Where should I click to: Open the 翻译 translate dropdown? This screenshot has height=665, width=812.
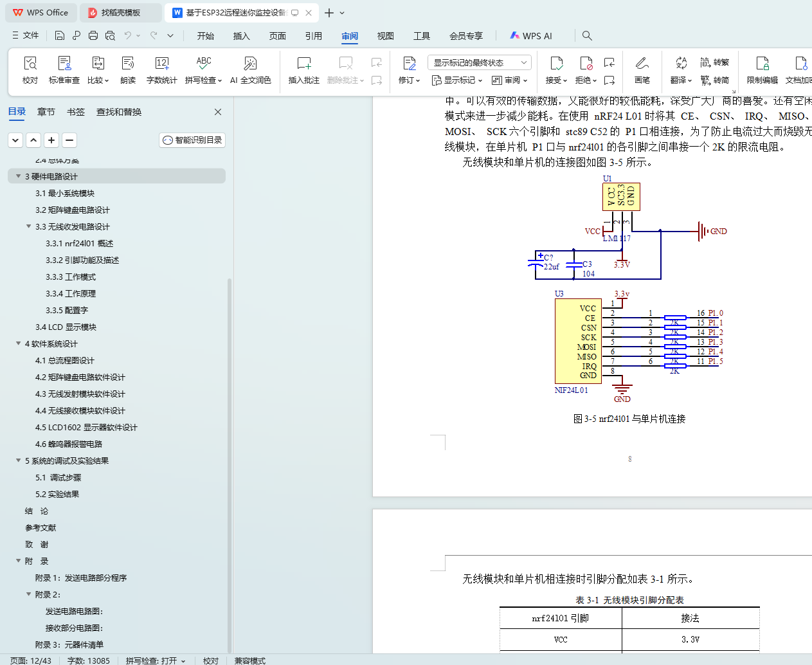click(x=681, y=80)
